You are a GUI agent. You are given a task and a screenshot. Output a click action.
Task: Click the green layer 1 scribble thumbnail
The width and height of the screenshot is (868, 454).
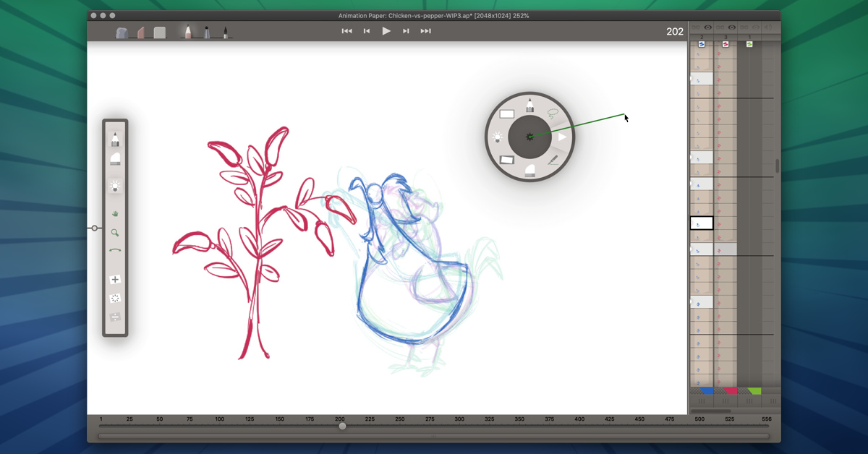(749, 44)
